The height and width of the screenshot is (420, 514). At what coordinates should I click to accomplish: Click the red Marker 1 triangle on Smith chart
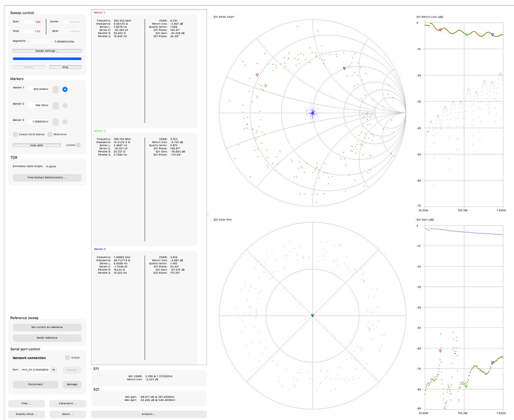pyautogui.click(x=257, y=75)
